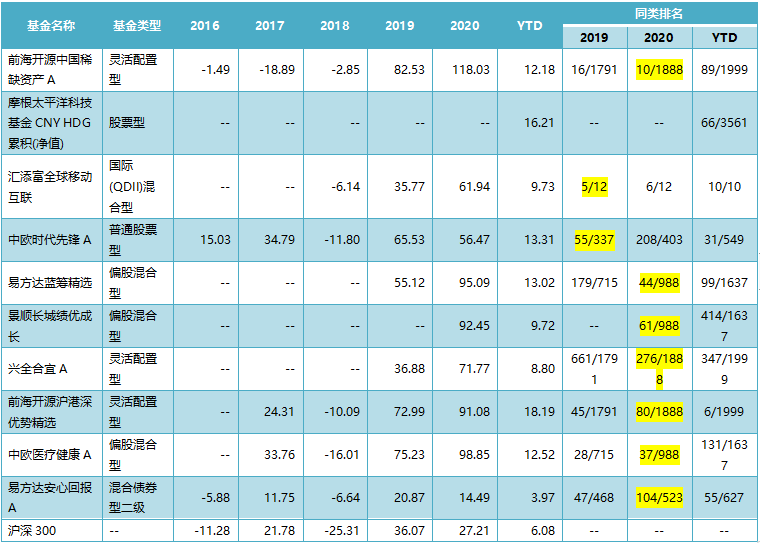Click the 15.03 value for 2016
Image resolution: width=760 pixels, height=543 pixels.
[215, 240]
